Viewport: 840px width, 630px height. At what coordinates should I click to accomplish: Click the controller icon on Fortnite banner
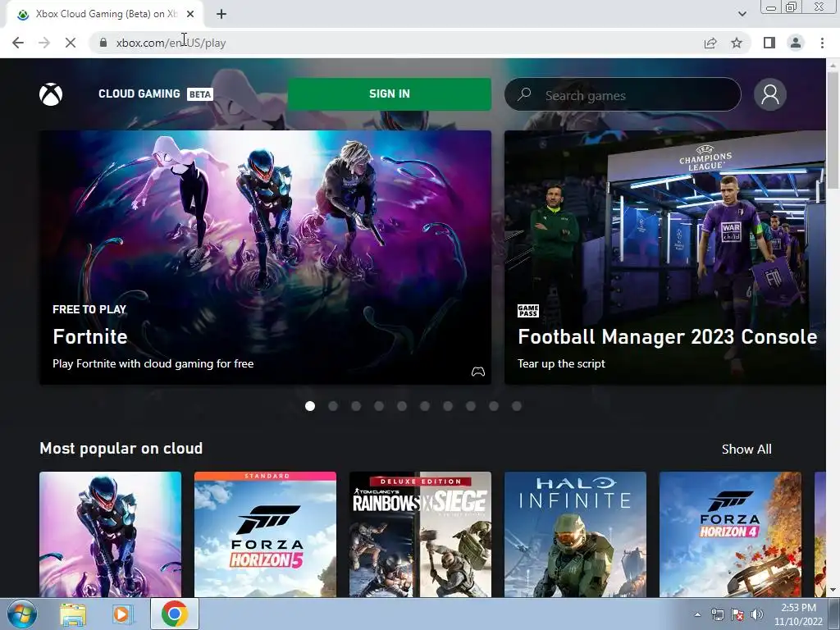[478, 372]
